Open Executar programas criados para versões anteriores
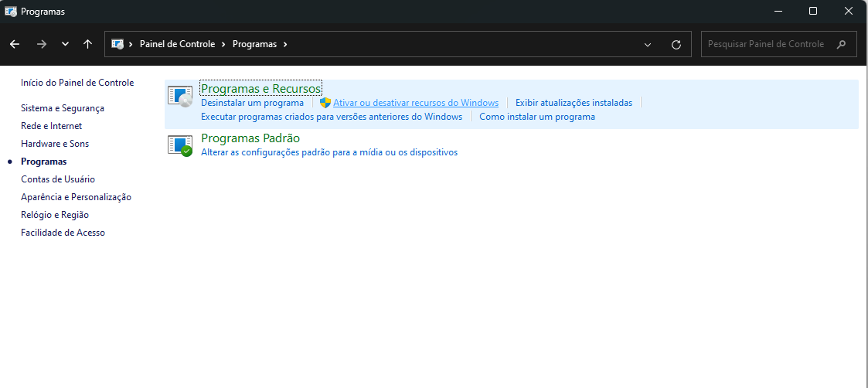Screen dimensions: 868x388 [332, 117]
